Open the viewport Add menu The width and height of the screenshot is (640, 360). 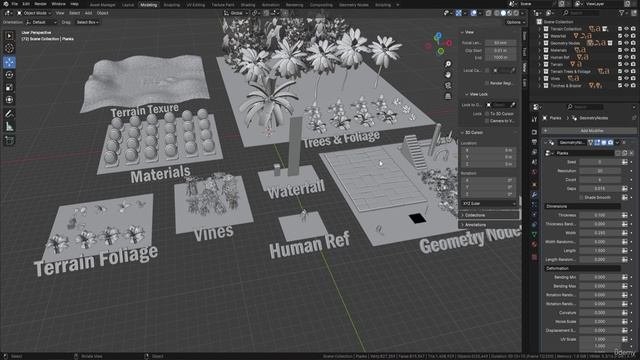click(88, 13)
